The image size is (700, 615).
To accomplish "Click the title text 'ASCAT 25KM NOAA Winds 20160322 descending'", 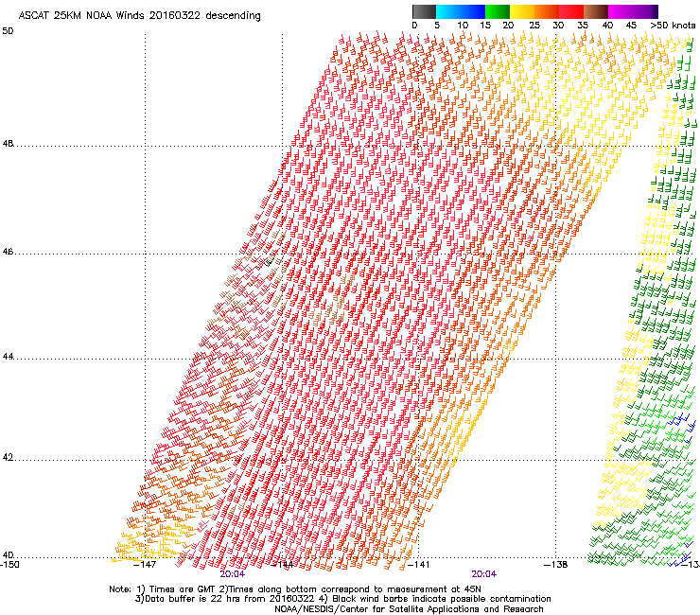I will click(140, 16).
